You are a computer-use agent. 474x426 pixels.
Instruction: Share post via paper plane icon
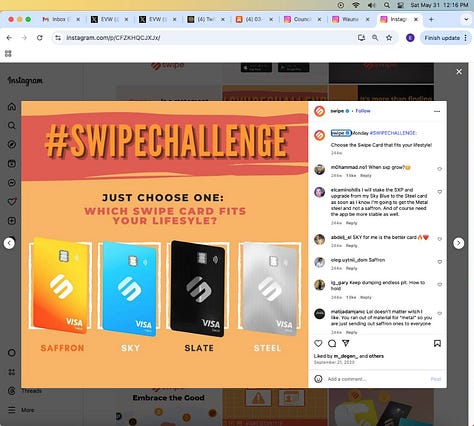[346, 343]
